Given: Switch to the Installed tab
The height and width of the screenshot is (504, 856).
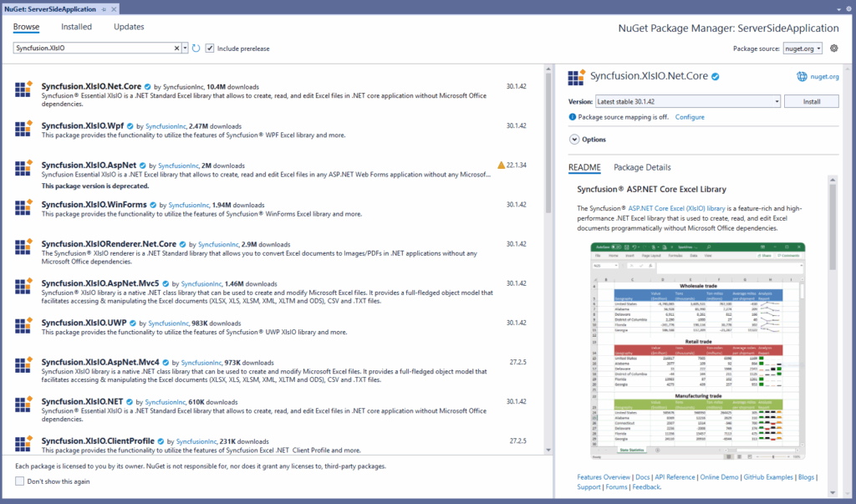Looking at the screenshot, I should point(76,26).
